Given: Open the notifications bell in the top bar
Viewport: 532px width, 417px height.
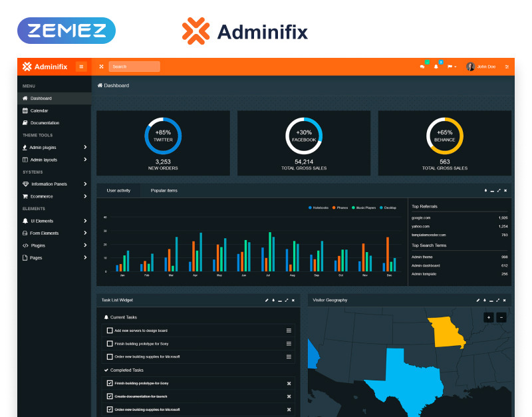Looking at the screenshot, I should point(436,67).
